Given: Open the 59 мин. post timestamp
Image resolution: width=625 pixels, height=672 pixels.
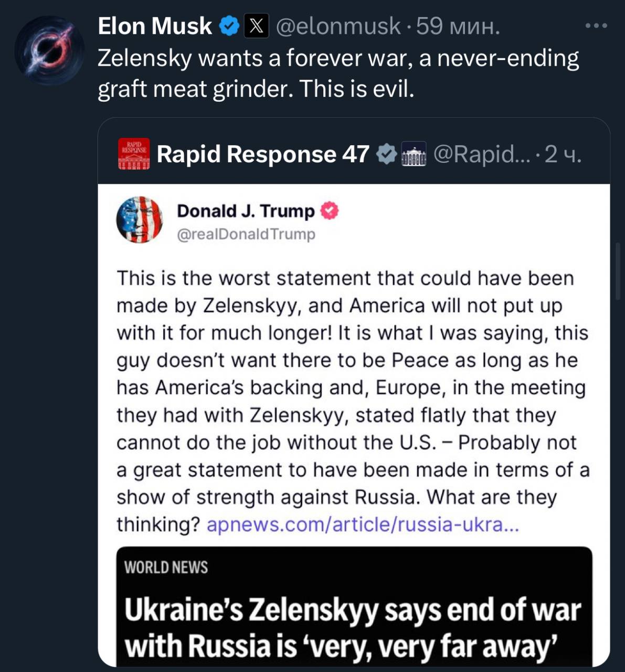Looking at the screenshot, I should [458, 26].
